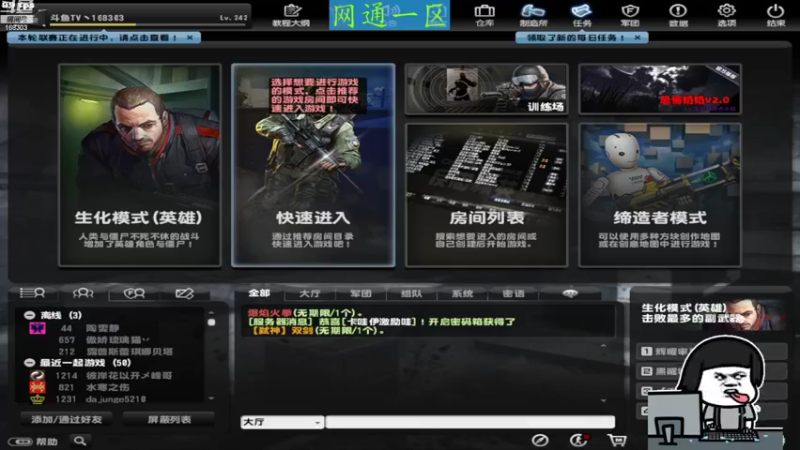Click the pink butterfly avatar icon
800x450 pixels.
[37, 328]
